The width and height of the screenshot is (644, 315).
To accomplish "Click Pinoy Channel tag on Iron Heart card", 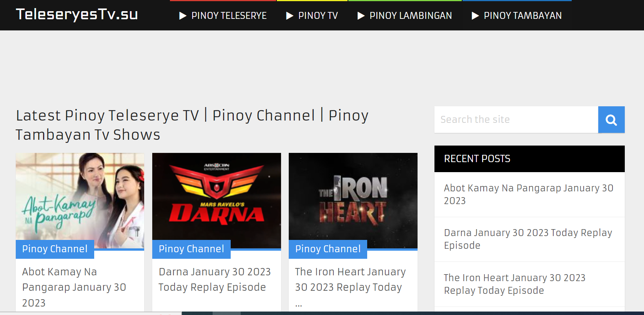I will tap(328, 249).
